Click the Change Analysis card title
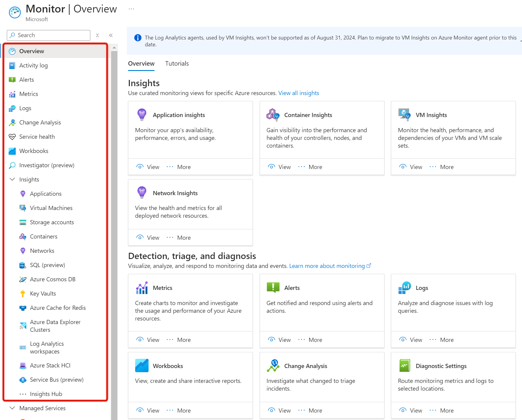522x420 pixels. click(306, 366)
